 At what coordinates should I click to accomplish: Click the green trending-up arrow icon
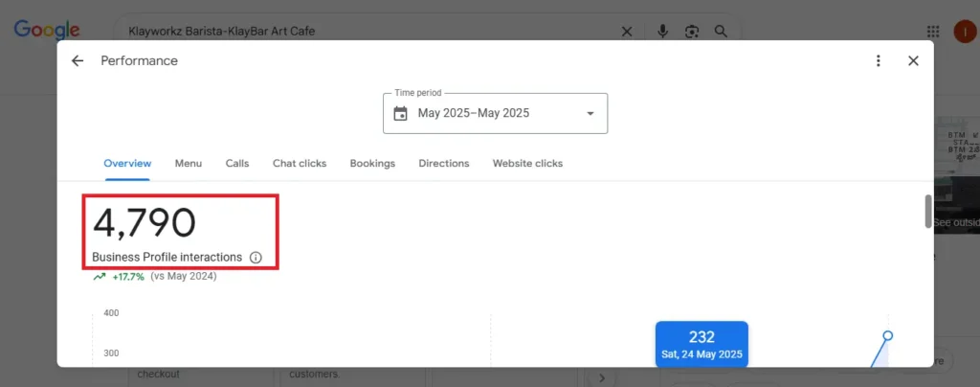[100, 276]
